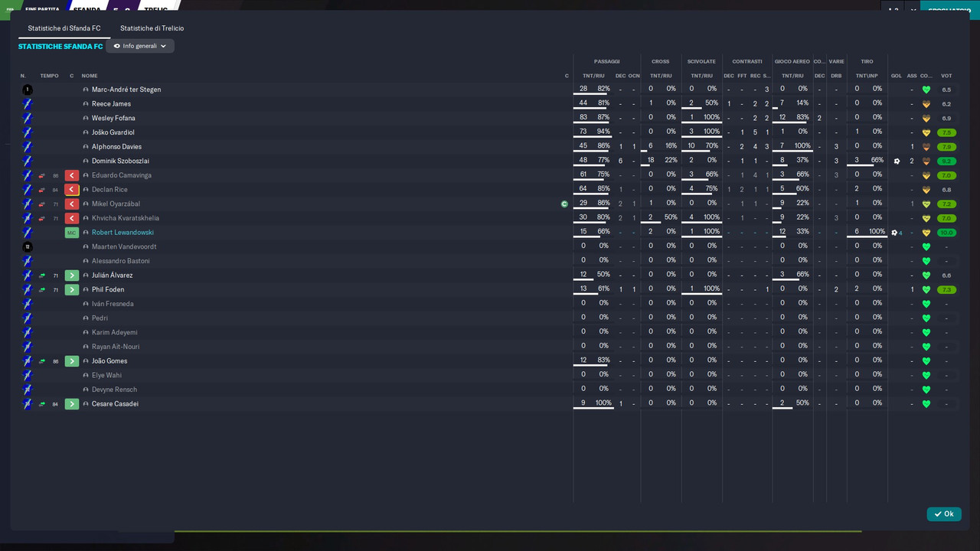Click the PASSAGGI group header
Image resolution: width=980 pixels, height=551 pixels.
pyautogui.click(x=606, y=61)
